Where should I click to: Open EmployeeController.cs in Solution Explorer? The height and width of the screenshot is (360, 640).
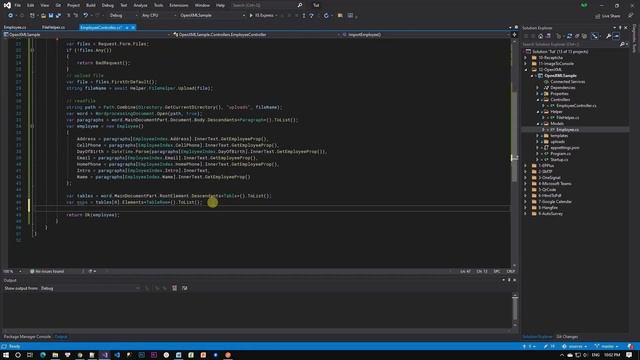point(576,106)
